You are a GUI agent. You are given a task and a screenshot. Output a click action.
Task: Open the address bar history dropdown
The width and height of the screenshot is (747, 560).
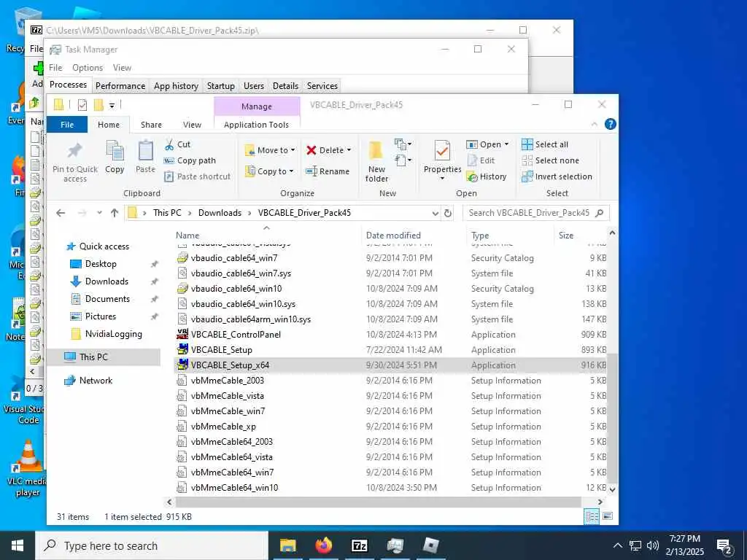435,214
